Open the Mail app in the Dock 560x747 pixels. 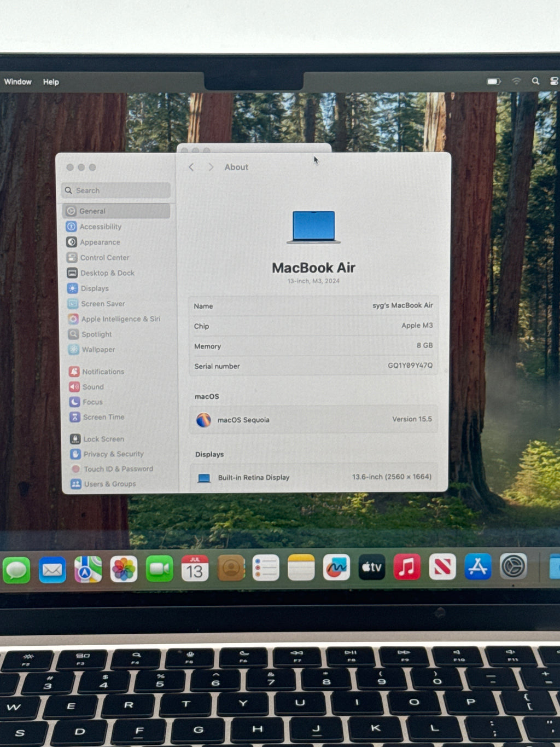(52, 570)
